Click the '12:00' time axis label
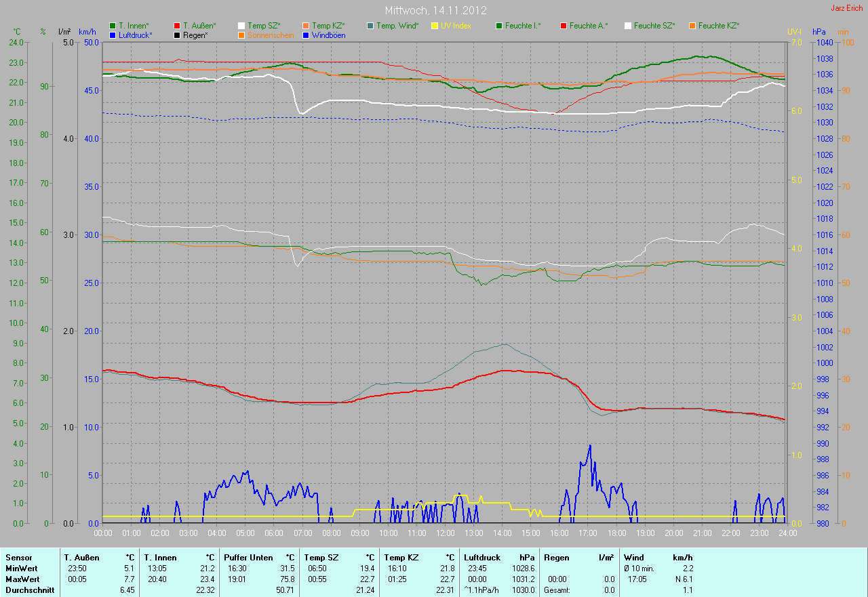This screenshot has height=597, width=868. 445,533
